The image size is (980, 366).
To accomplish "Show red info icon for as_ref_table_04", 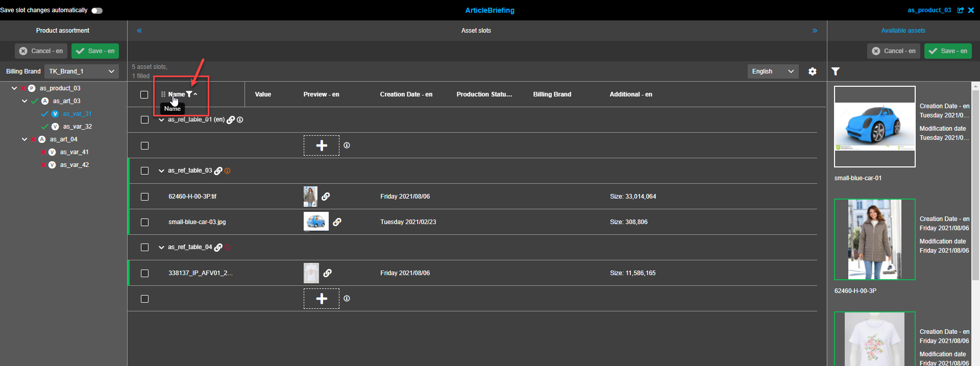I will (x=228, y=248).
